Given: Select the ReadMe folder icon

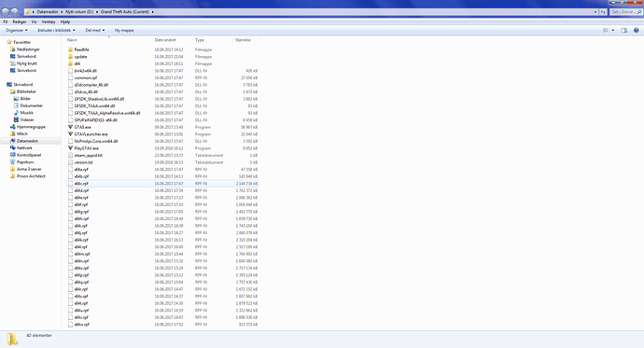Looking at the screenshot, I should point(71,49).
